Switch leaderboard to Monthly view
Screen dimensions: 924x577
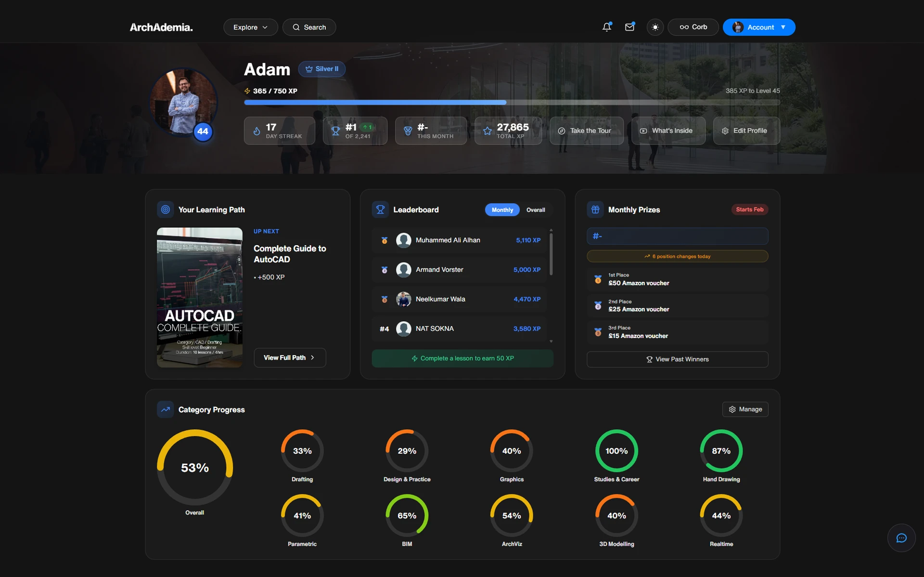tap(502, 210)
